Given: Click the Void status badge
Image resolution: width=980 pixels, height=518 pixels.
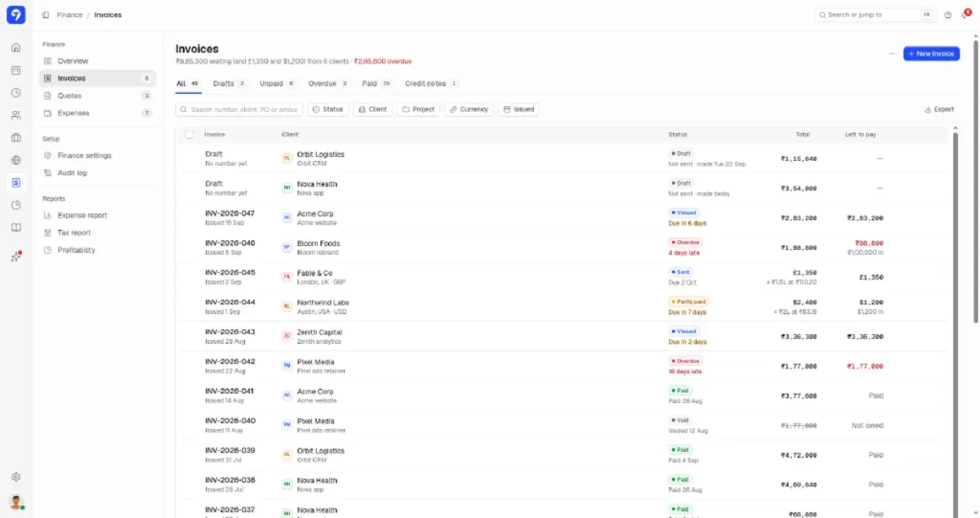Looking at the screenshot, I should pos(680,420).
